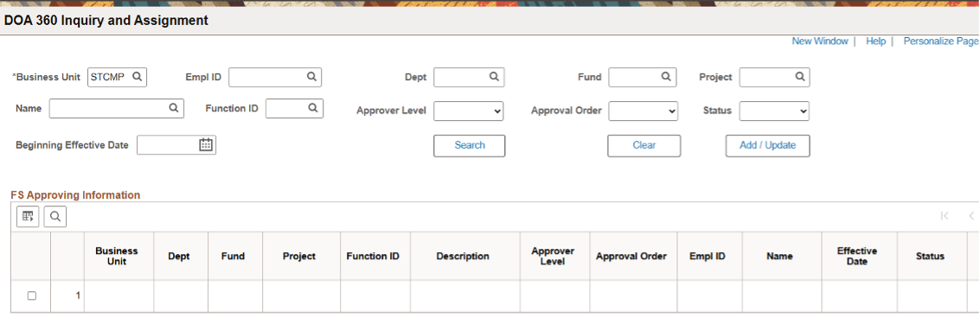
Task: Sort by Function ID column header
Action: (x=373, y=256)
